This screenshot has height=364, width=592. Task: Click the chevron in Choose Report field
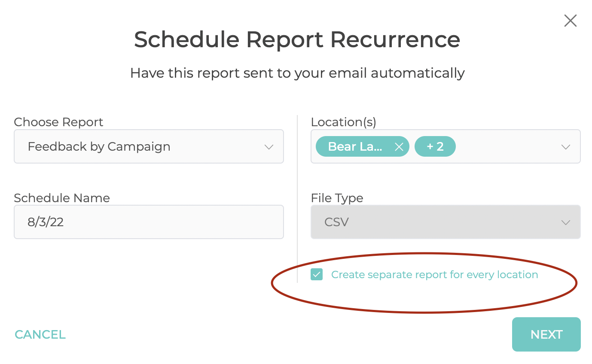(269, 147)
